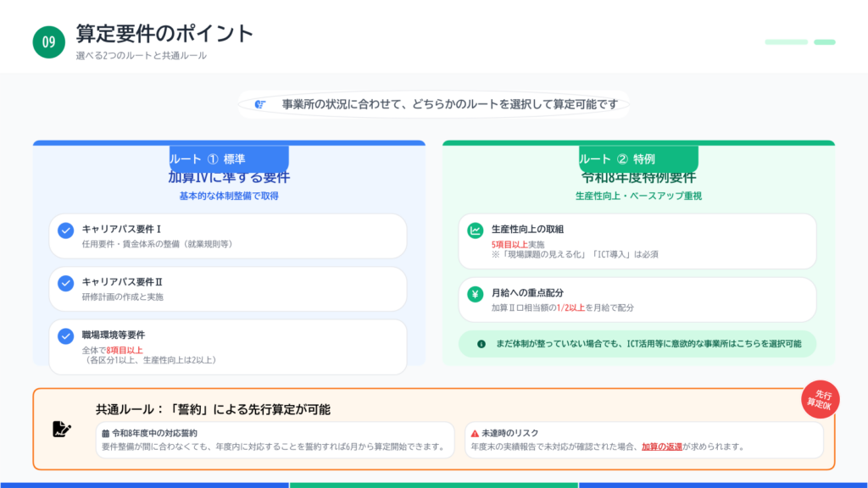The height and width of the screenshot is (488, 868).
Task: Click the pointing hand icon in the banner
Action: pyautogui.click(x=260, y=104)
